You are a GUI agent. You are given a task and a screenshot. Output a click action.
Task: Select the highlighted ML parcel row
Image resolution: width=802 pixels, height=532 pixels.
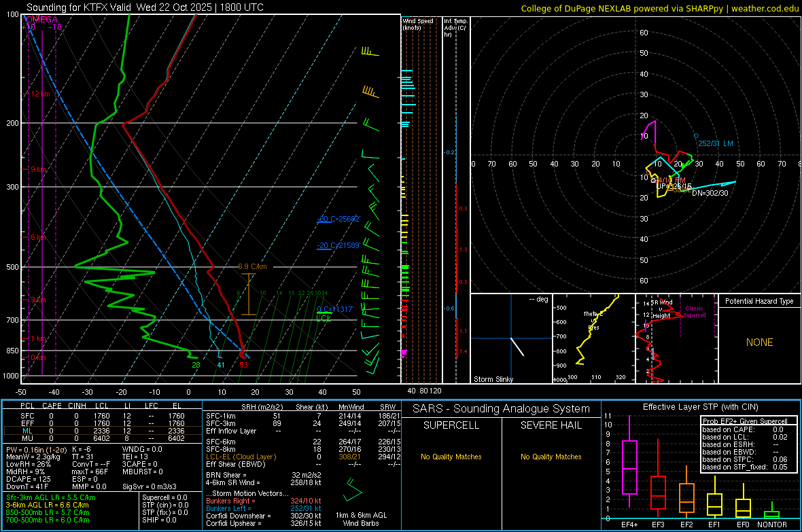coord(103,431)
